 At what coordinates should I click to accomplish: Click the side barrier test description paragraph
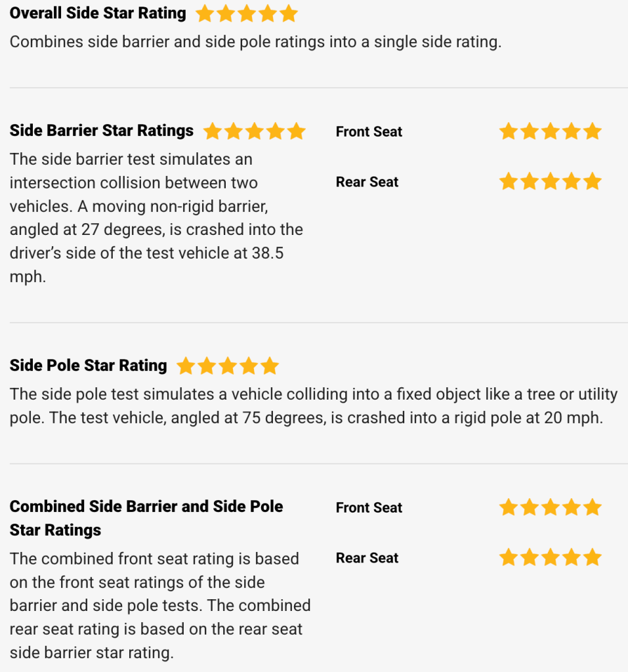point(156,218)
